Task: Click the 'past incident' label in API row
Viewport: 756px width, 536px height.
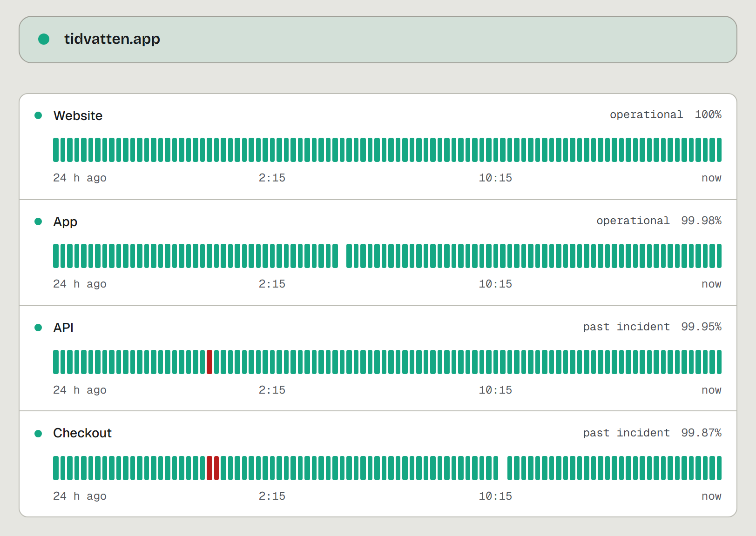Action: click(627, 327)
